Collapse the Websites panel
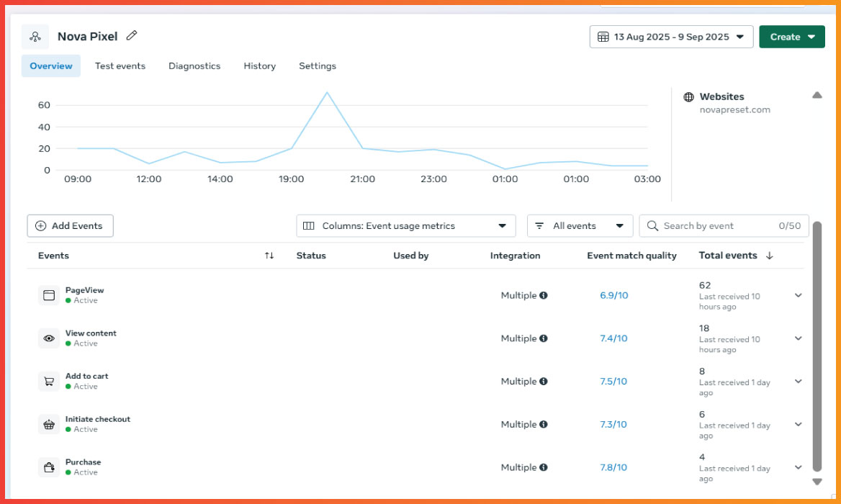This screenshot has height=504, width=841. click(x=817, y=94)
